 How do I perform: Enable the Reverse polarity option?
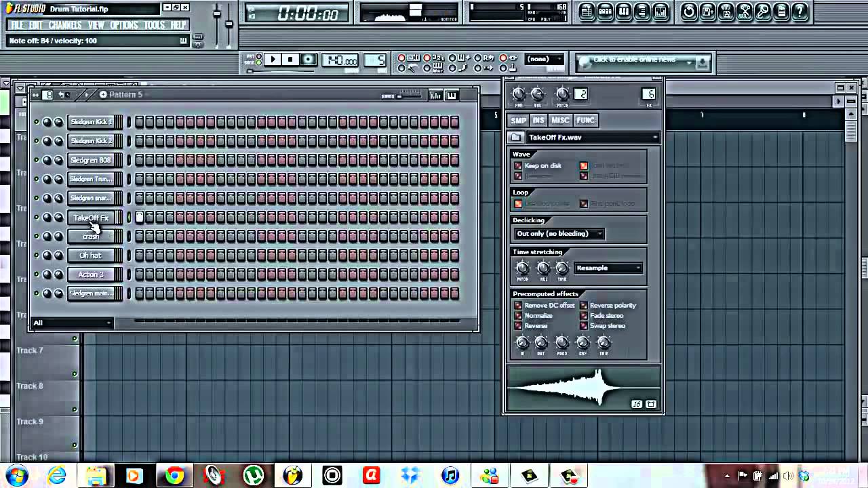(x=584, y=306)
